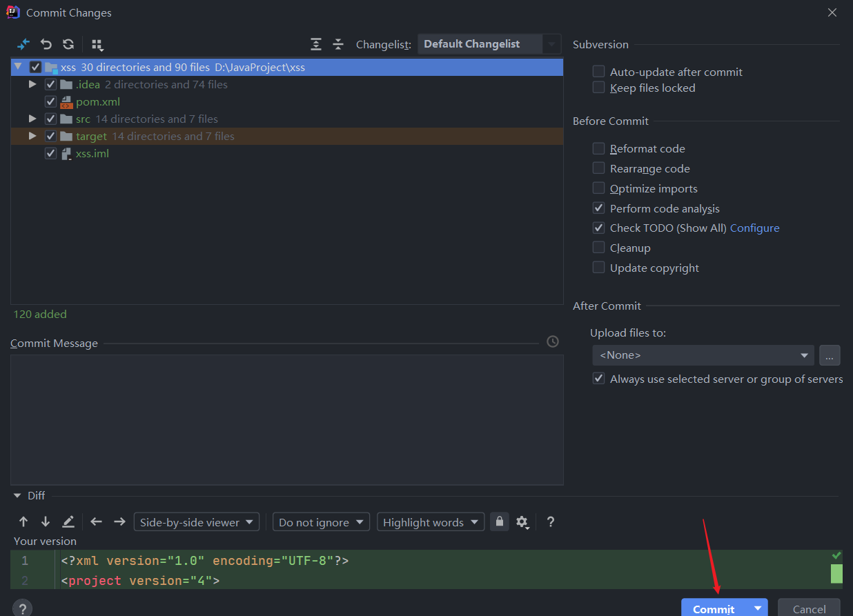Toggle the scroll synchronization lock icon

500,521
